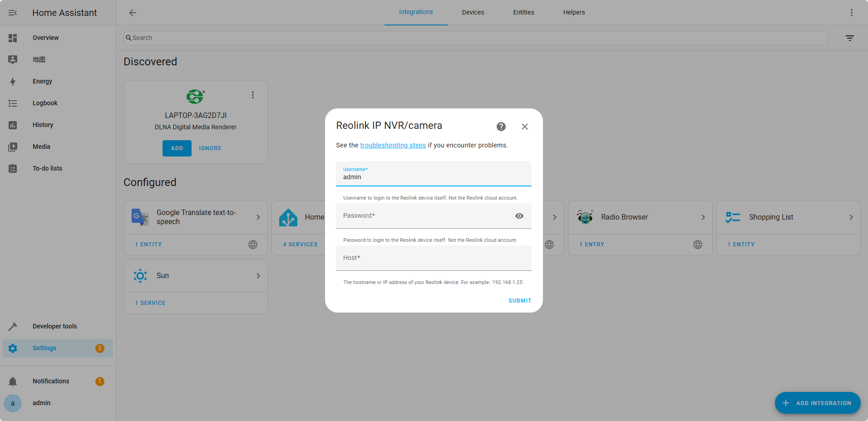Click the History chart icon
This screenshot has width=868, height=421.
[x=13, y=125]
